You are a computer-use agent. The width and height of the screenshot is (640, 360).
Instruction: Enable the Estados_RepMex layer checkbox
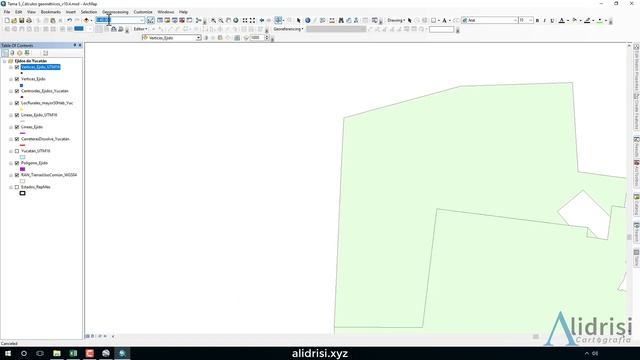tap(17, 187)
